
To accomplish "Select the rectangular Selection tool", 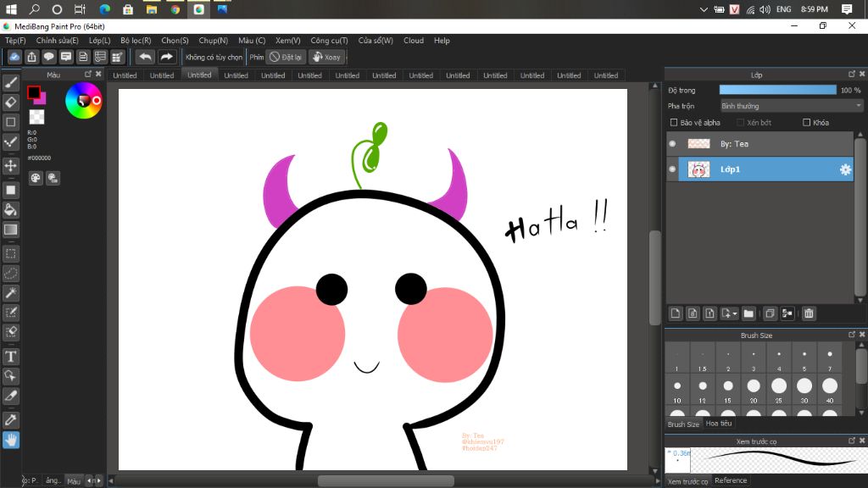I will pos(10,254).
